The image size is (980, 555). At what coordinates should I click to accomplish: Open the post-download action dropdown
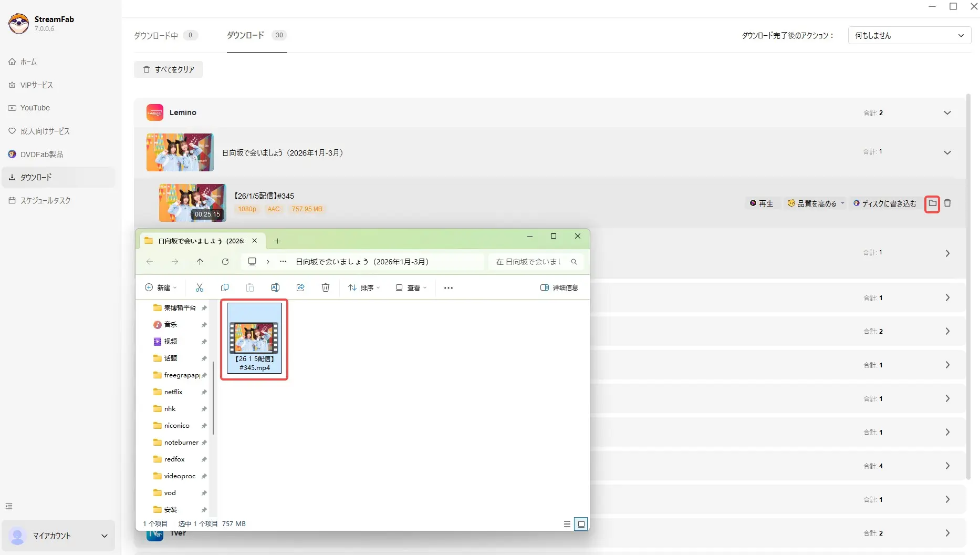[910, 35]
